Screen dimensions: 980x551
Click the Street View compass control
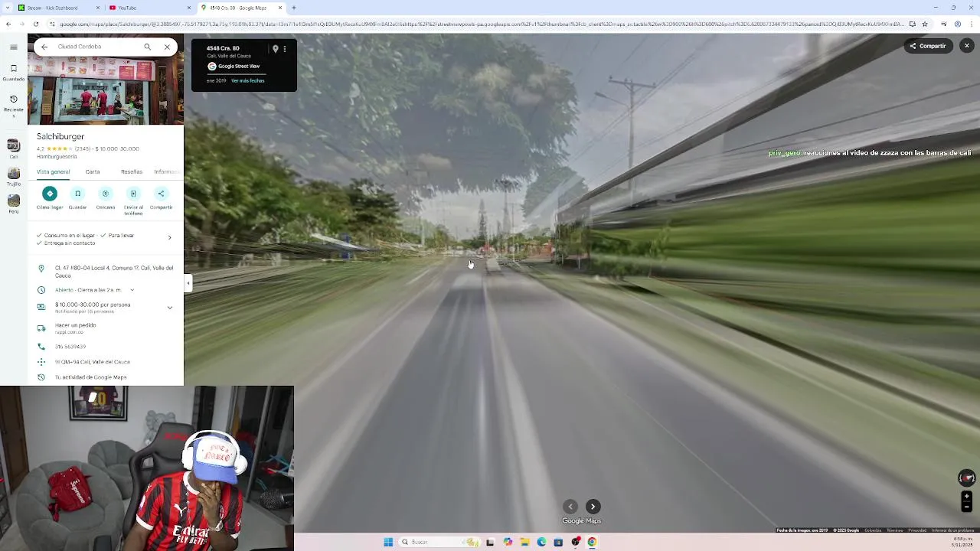point(966,478)
